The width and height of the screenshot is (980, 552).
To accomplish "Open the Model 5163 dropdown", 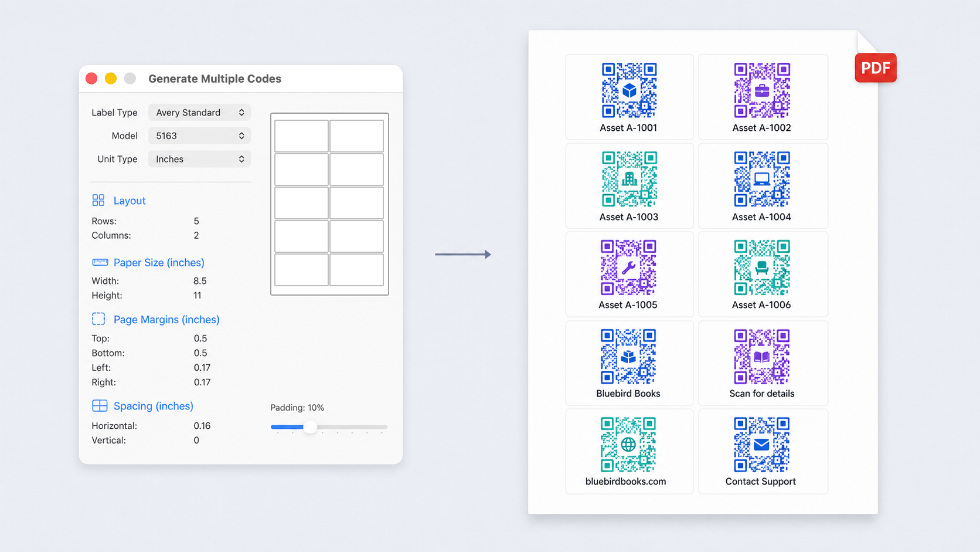I will click(x=199, y=136).
